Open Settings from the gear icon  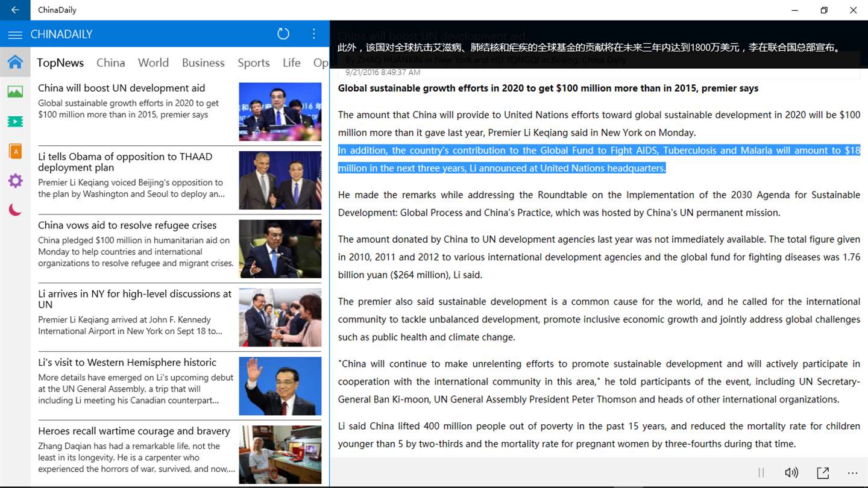[15, 181]
